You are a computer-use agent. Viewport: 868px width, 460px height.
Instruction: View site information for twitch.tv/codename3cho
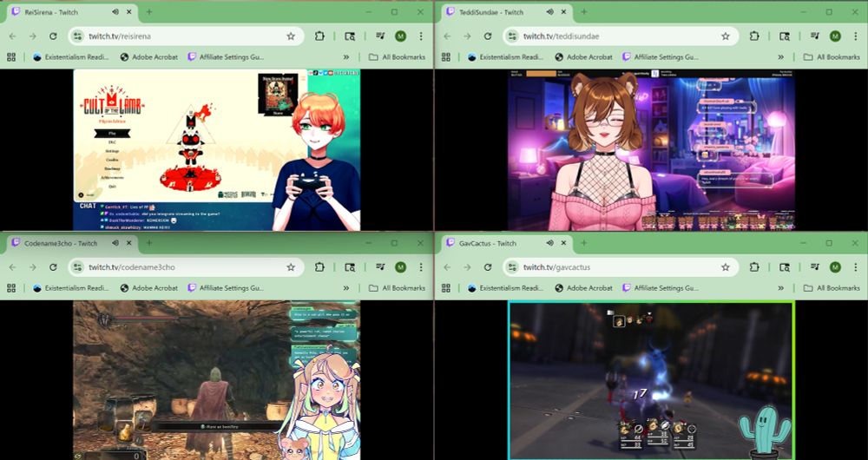[x=78, y=266]
